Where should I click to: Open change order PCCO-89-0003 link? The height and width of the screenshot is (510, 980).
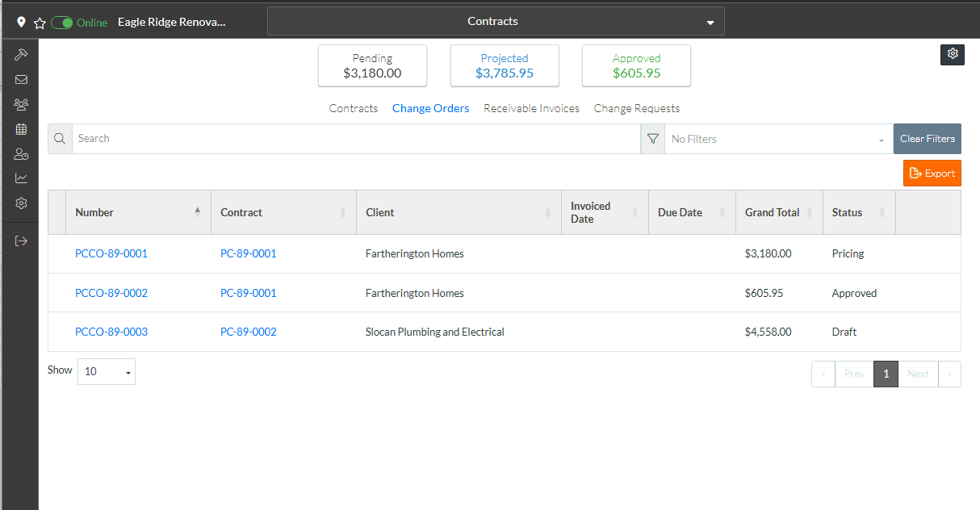point(111,332)
